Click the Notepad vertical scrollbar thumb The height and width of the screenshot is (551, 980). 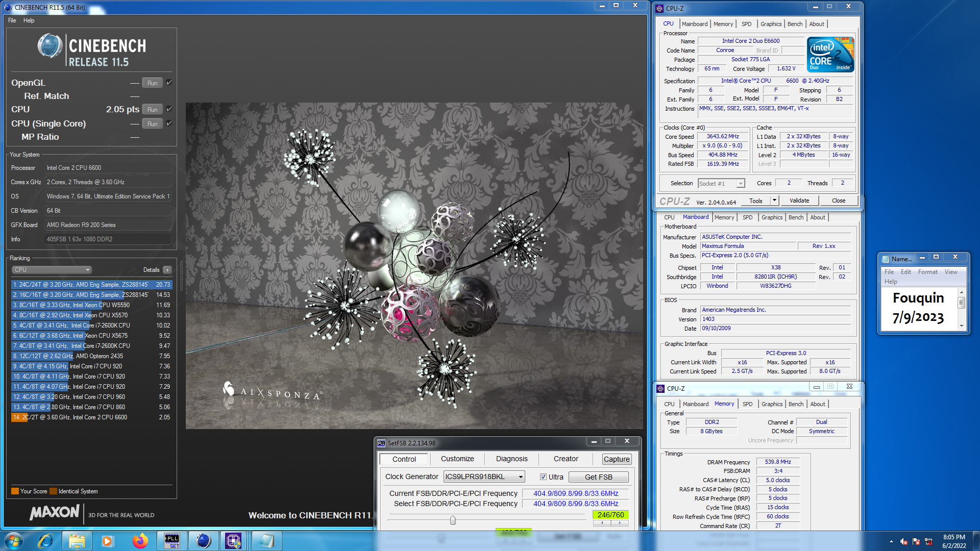point(961,303)
